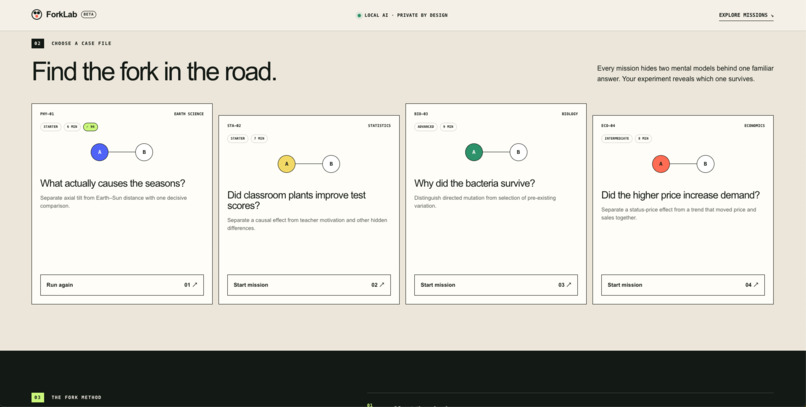Click the STARTER tag on the seasons card
The width and height of the screenshot is (806, 407).
click(51, 126)
